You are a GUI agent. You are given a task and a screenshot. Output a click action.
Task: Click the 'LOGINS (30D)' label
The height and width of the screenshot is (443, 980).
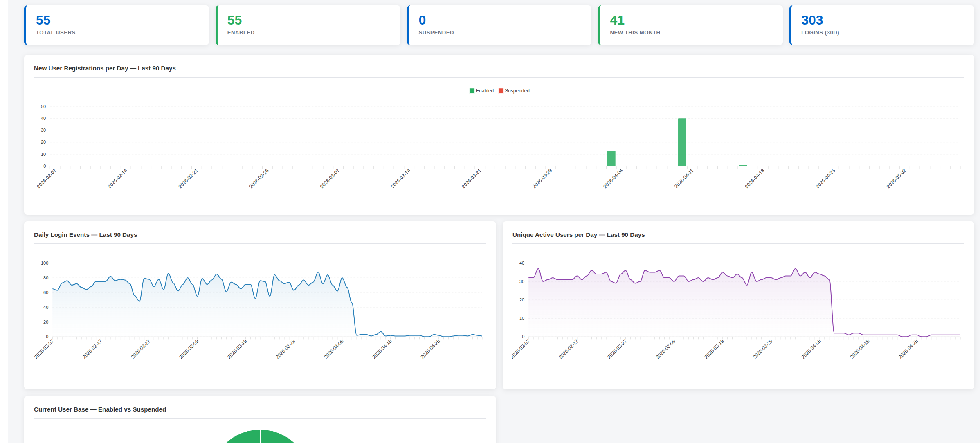[x=820, y=33]
